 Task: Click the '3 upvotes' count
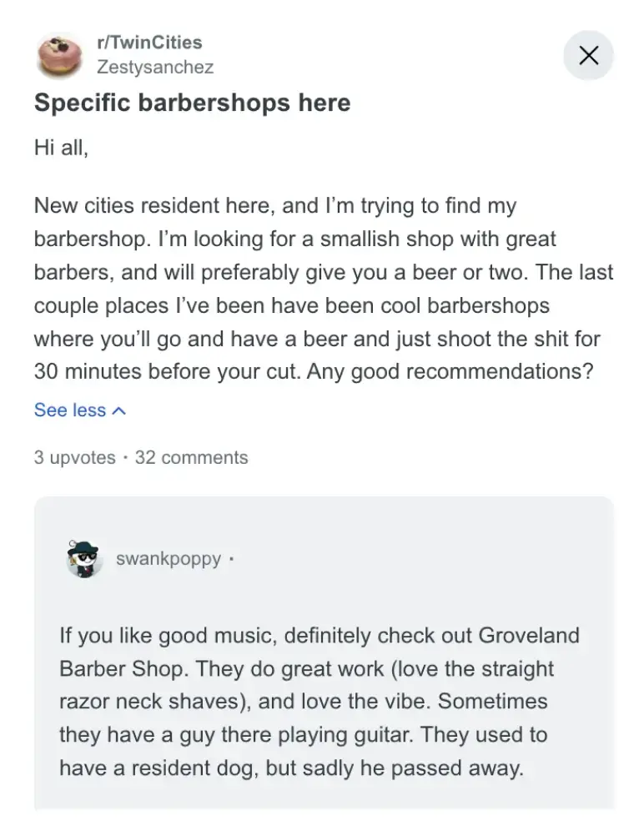point(74,457)
